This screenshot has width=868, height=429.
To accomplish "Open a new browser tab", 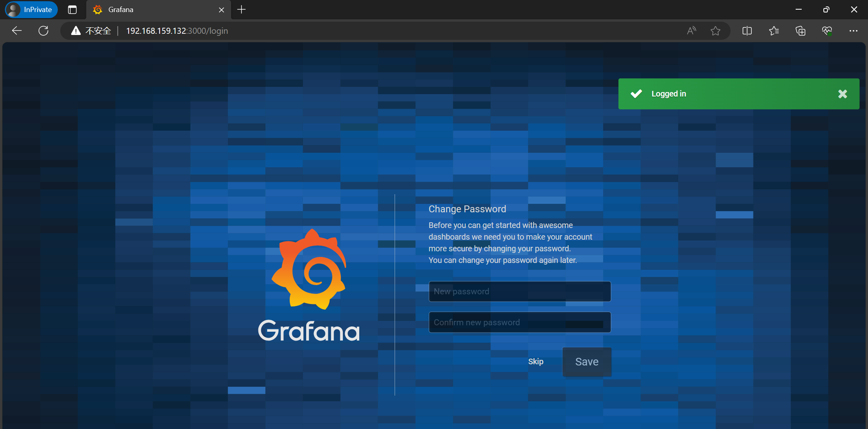I will click(242, 10).
